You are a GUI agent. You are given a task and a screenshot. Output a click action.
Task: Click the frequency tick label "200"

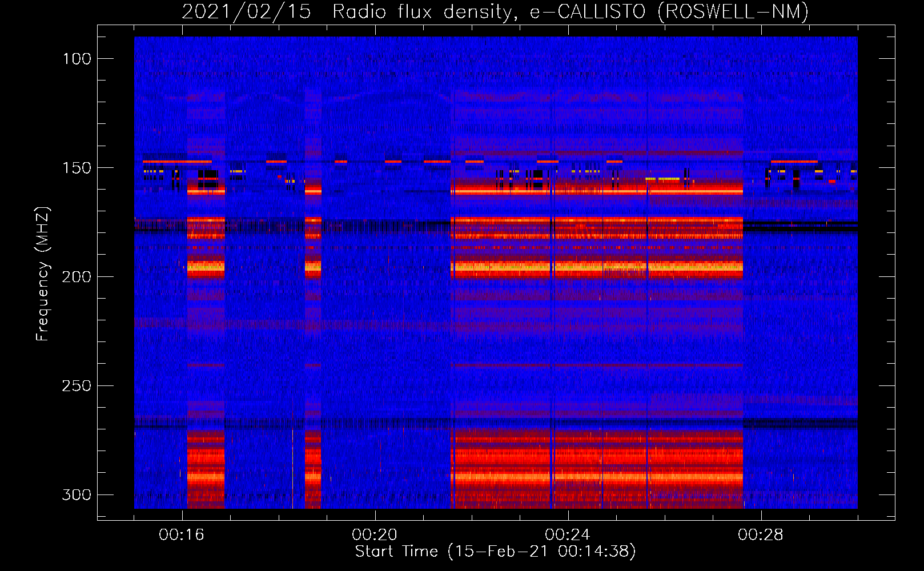[x=77, y=277]
